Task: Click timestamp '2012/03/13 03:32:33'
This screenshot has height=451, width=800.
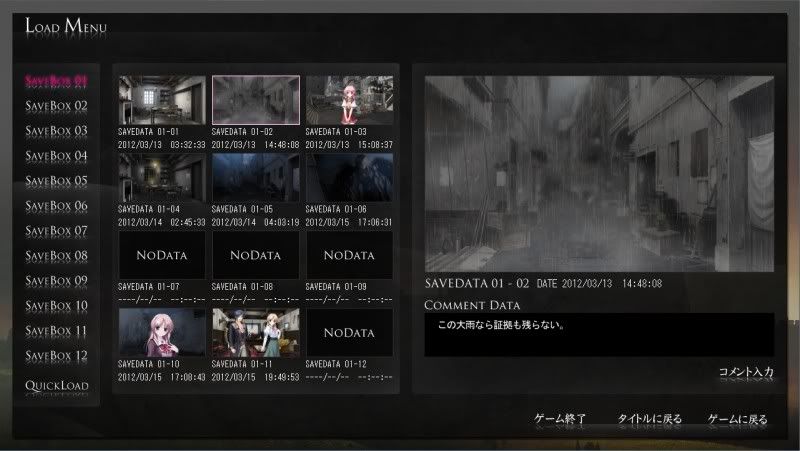Action: (x=162, y=145)
